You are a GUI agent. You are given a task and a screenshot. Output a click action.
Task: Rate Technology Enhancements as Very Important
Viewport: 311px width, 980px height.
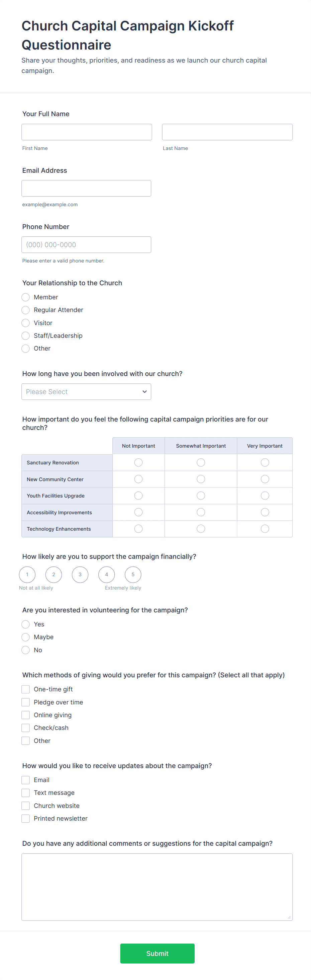click(x=265, y=528)
